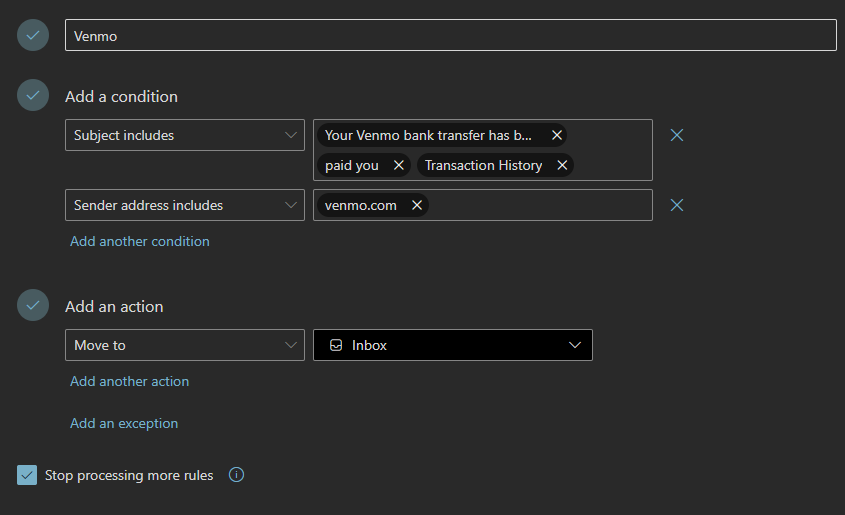Screen dimensions: 845x515
Task: Click Add an exception link
Action: (x=124, y=423)
